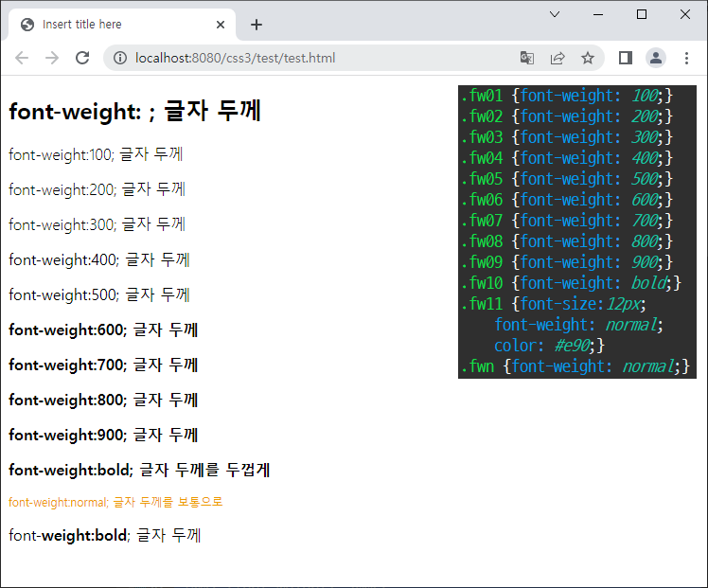Go forward with the forward arrow
This screenshot has height=588, width=708.
tap(52, 58)
